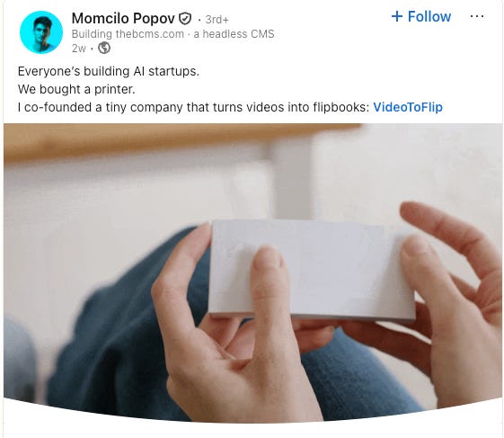
Task: Click the name Momcilo Popov
Action: (x=123, y=18)
